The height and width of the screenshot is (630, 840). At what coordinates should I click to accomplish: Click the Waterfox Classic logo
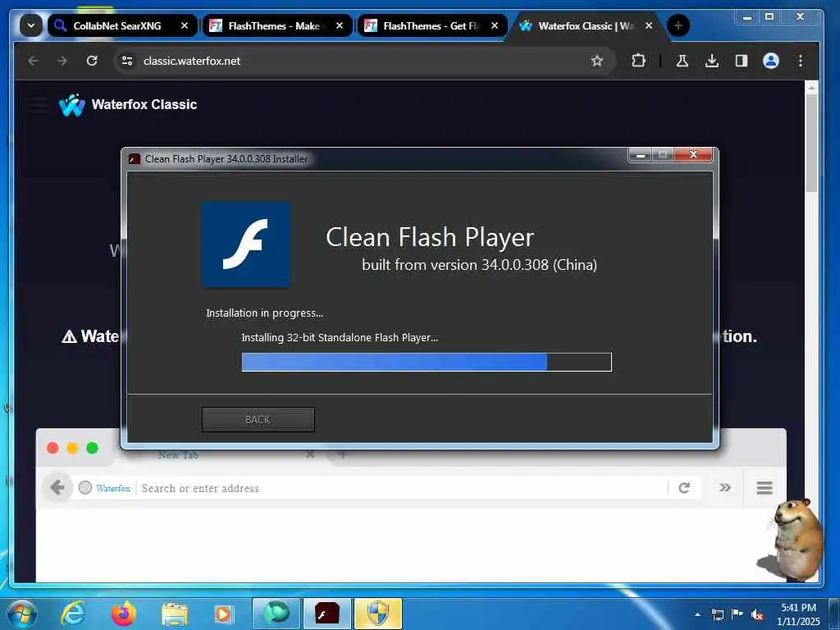128,104
